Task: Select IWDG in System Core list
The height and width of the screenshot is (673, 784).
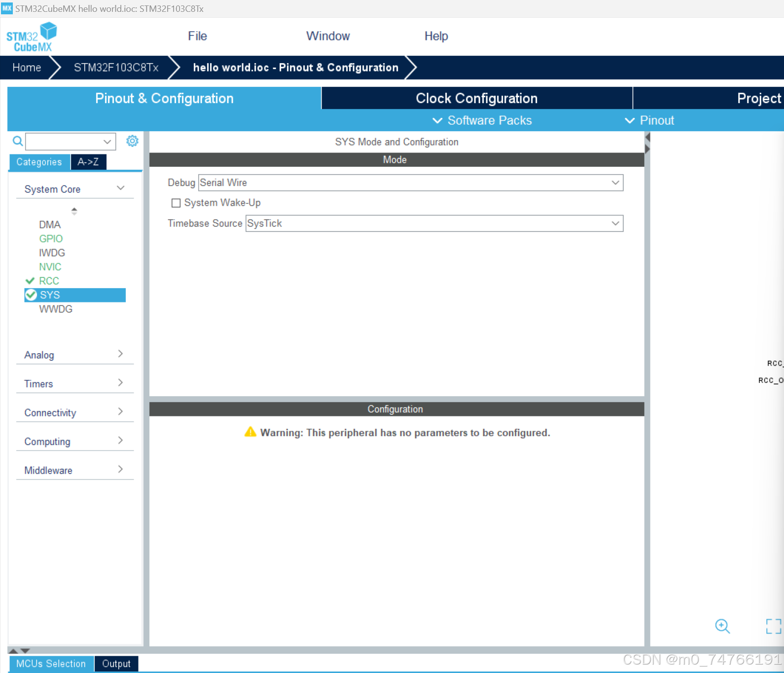Action: 52,253
